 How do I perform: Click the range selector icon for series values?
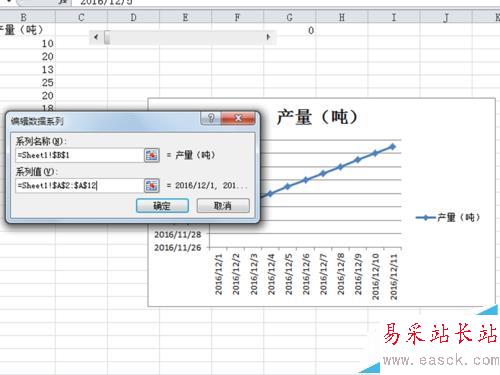pyautogui.click(x=152, y=186)
